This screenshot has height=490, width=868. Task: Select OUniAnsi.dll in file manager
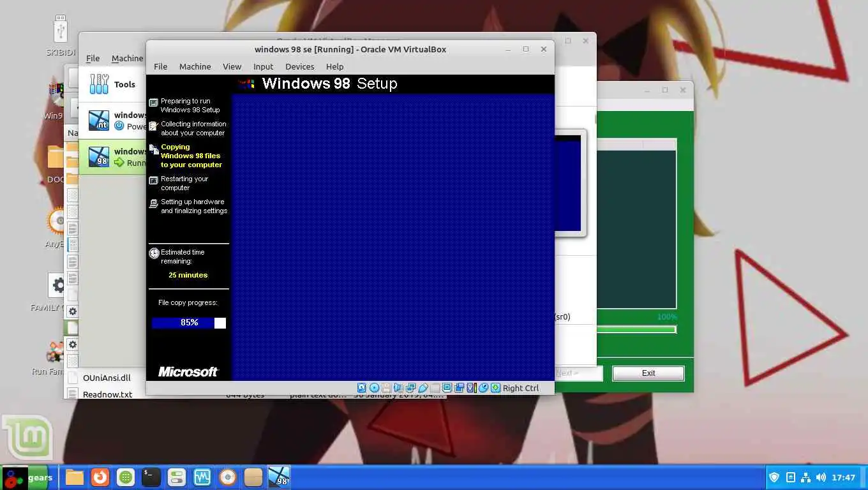point(107,378)
